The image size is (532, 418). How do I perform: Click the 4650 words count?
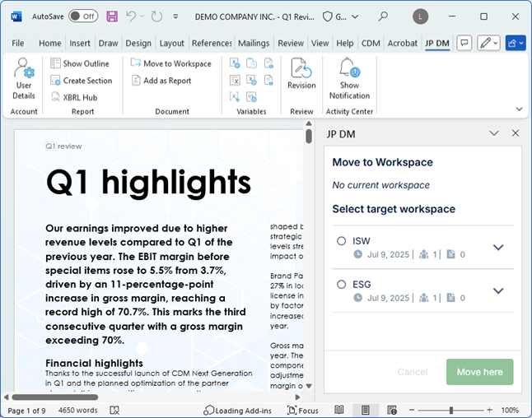click(77, 411)
